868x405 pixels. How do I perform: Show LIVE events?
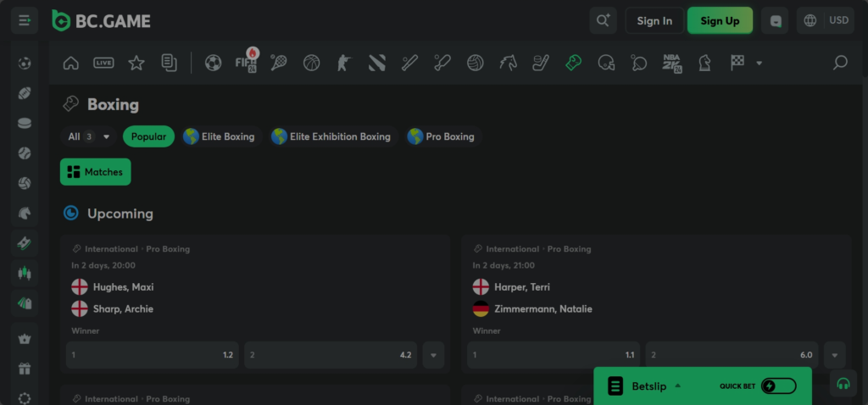click(103, 63)
